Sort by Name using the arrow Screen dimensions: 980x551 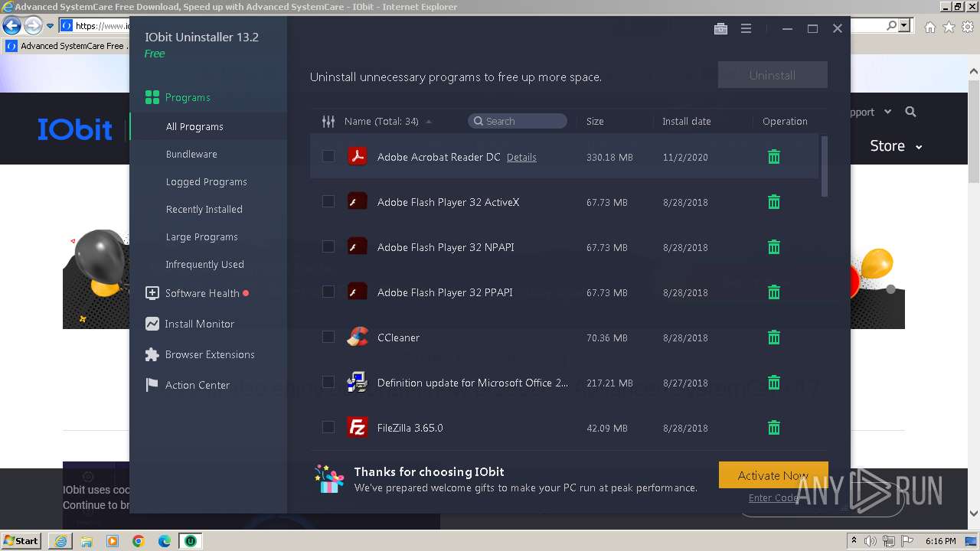(x=429, y=122)
